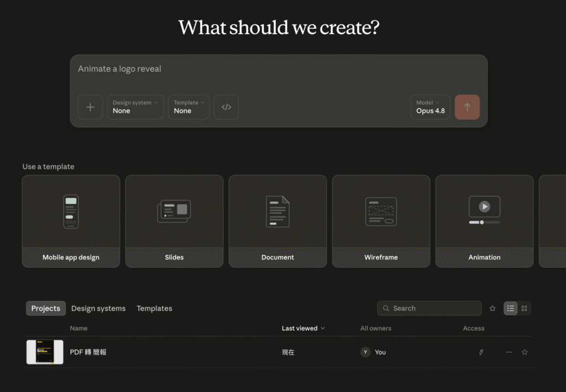Open the PDF 轉簡報 project thumbnail

coord(45,352)
